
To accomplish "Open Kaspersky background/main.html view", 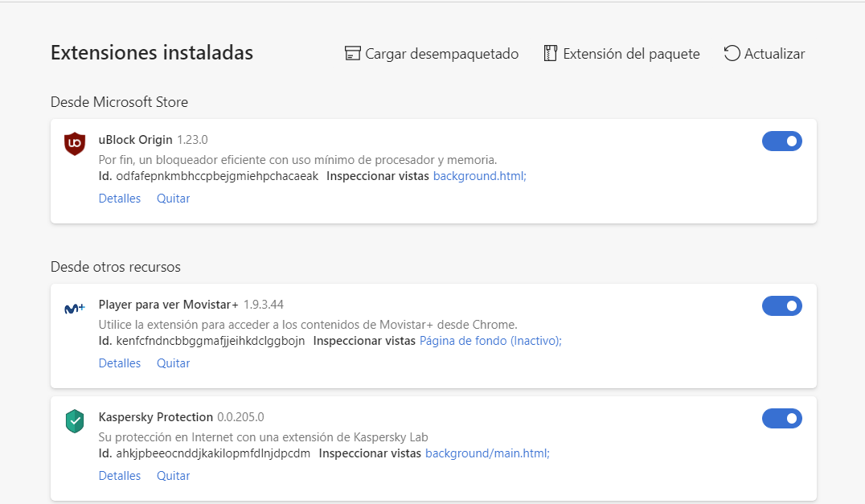I will click(488, 453).
